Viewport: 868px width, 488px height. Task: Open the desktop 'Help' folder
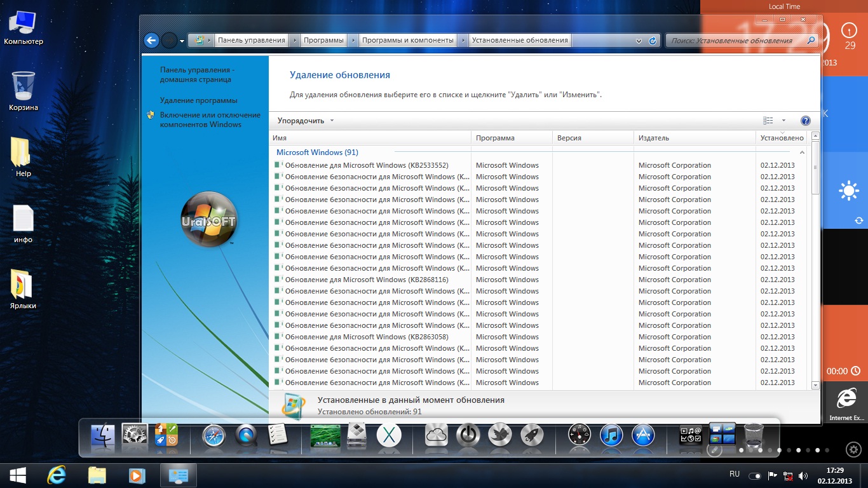pos(23,157)
